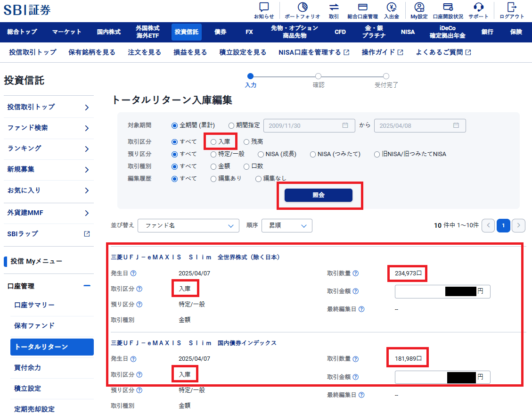
Task: Click fund link 全世界株式（除く日本）
Action: pyautogui.click(x=196, y=257)
